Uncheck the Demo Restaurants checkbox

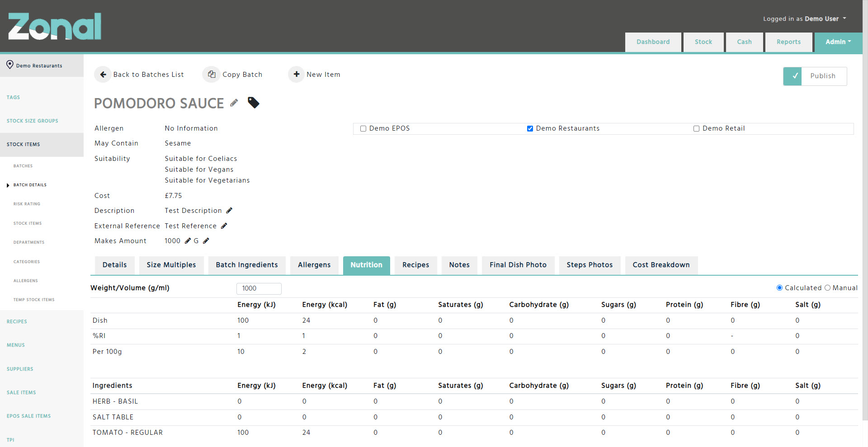(x=530, y=128)
